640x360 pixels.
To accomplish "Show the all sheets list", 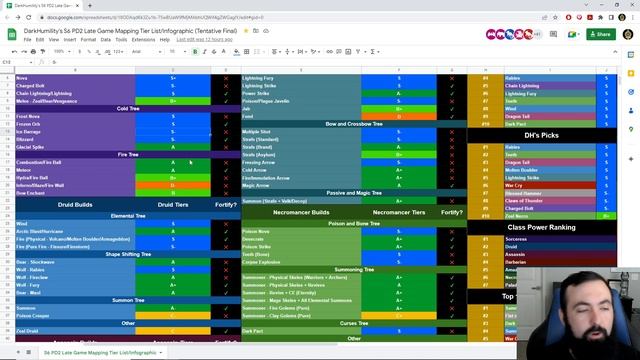I will click(x=29, y=352).
